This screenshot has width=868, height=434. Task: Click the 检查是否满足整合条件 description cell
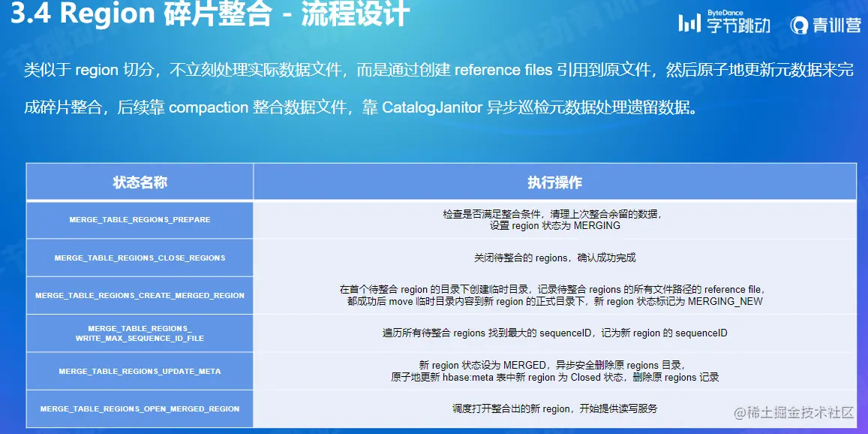click(x=554, y=220)
